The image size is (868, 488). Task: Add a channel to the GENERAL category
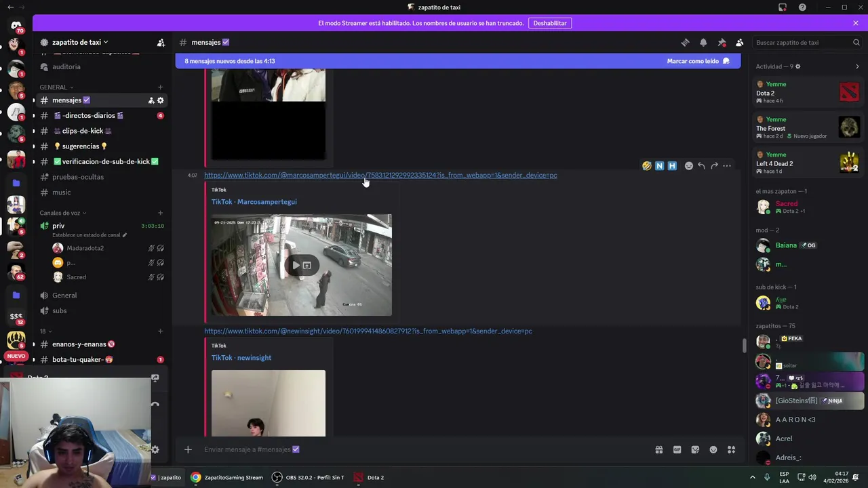(x=160, y=87)
